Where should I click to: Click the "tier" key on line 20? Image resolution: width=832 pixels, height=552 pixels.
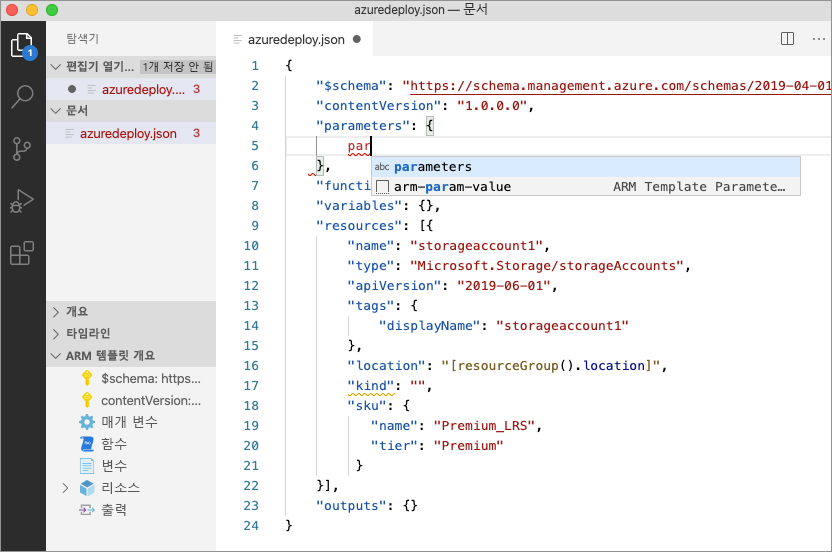click(394, 446)
